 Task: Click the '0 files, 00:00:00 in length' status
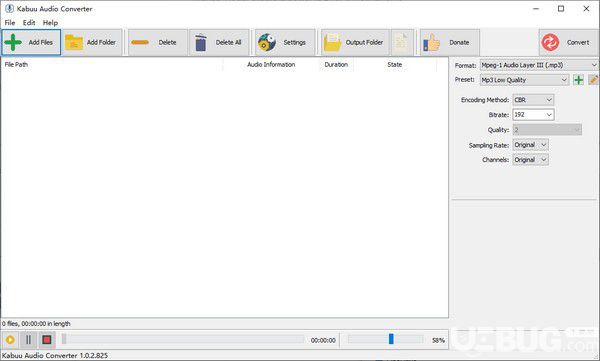click(x=36, y=323)
